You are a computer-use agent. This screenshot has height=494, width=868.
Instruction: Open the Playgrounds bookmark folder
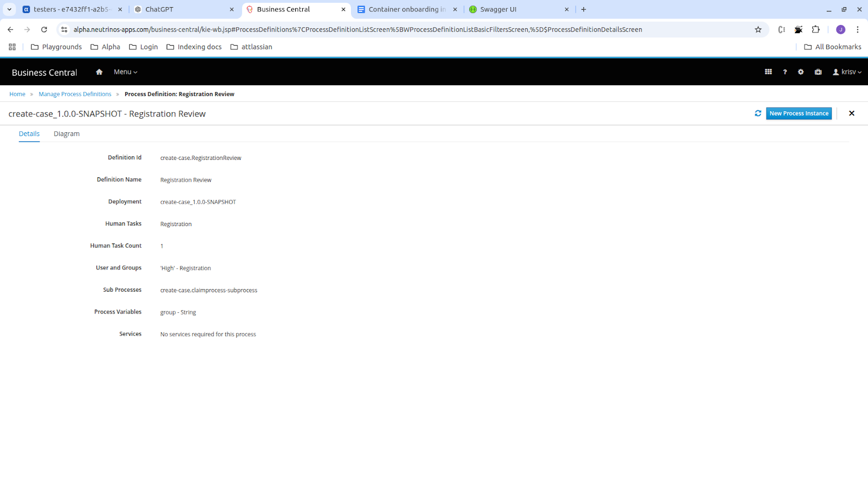tap(56, 47)
